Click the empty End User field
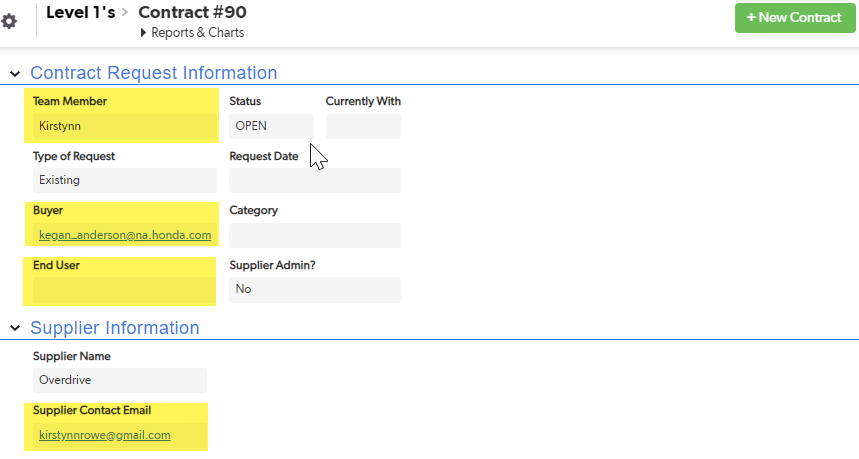Viewport: 859px width, 459px height. [125, 290]
